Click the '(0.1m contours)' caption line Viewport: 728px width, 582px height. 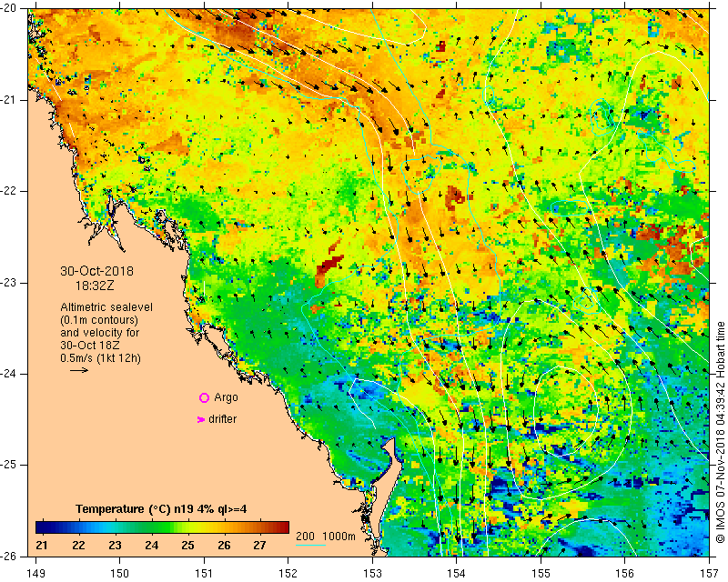coord(99,320)
